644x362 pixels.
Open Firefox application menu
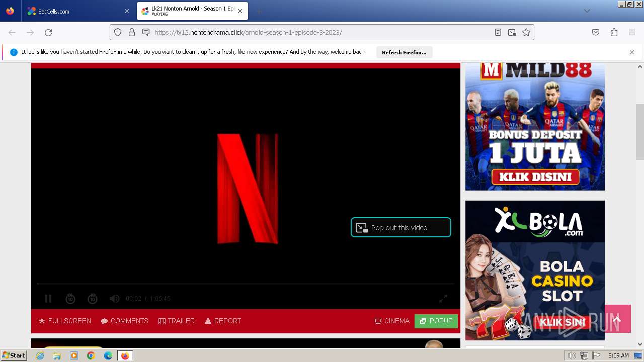coord(632,32)
